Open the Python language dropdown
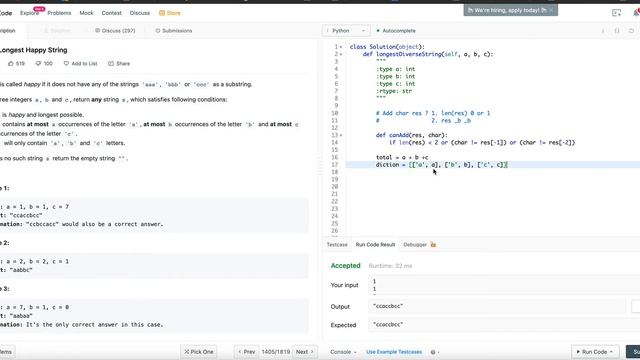 346,31
